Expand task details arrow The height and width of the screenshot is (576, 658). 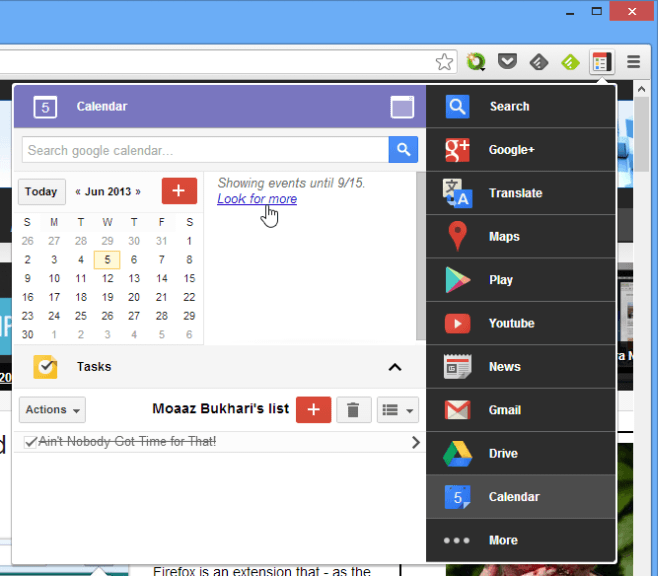click(x=415, y=442)
